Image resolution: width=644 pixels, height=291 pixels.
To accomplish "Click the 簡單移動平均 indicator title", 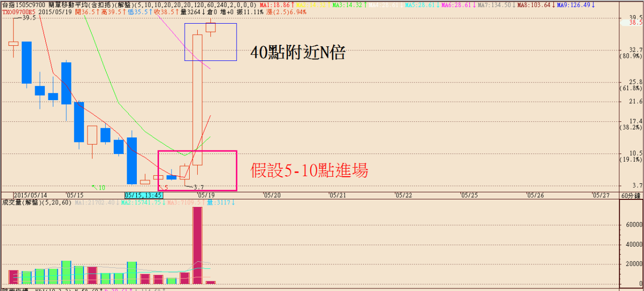I will 75,5.
